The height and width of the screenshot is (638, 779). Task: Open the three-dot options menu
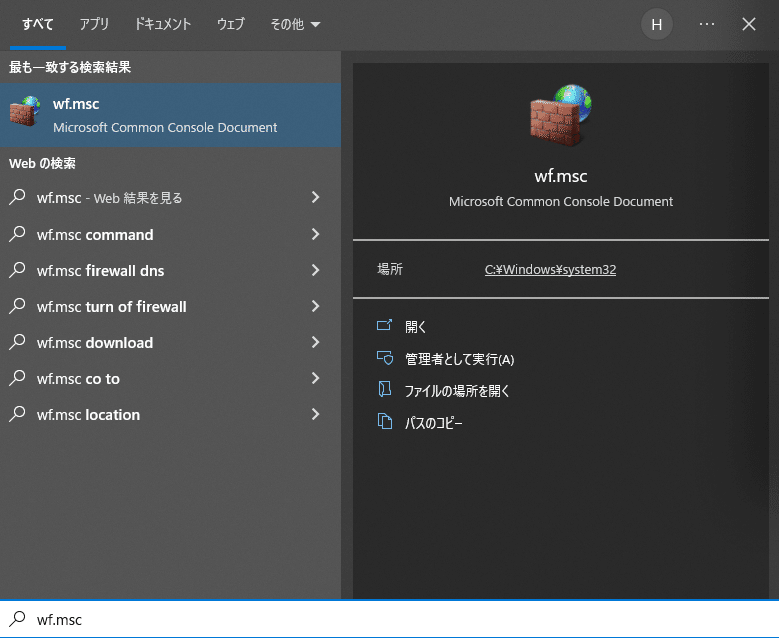(706, 24)
